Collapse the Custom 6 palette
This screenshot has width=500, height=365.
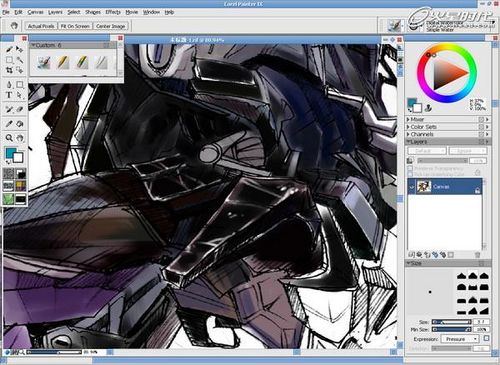tap(33, 45)
